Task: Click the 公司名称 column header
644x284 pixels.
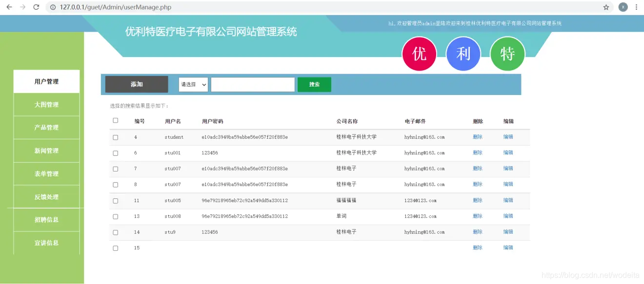Action: point(347,121)
